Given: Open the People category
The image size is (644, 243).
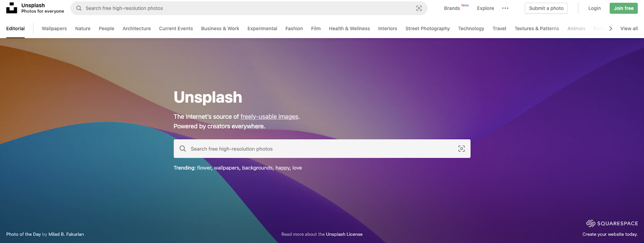Looking at the screenshot, I should (107, 29).
